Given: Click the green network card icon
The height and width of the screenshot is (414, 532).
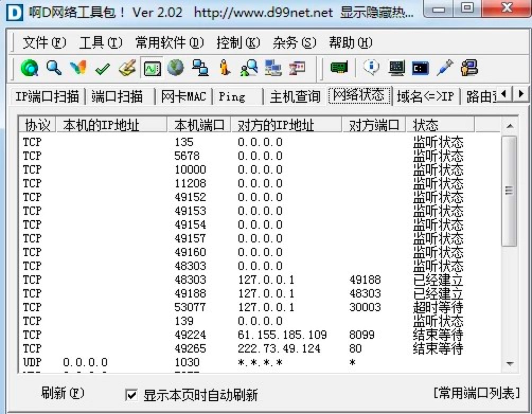Looking at the screenshot, I should click(339, 67).
